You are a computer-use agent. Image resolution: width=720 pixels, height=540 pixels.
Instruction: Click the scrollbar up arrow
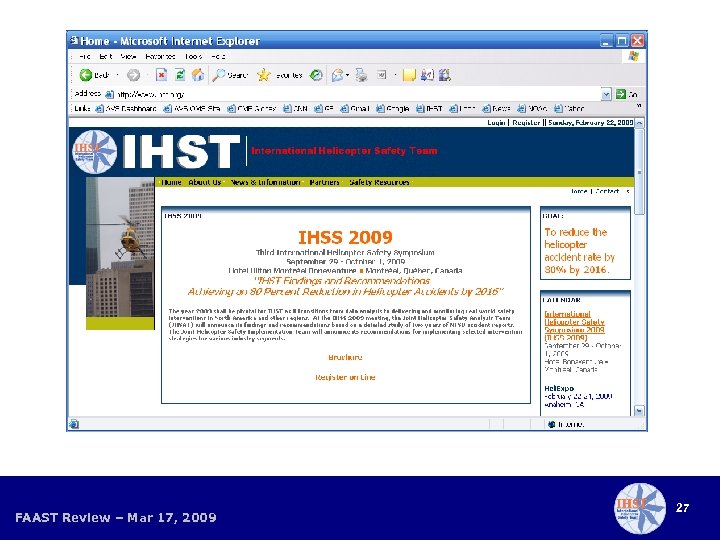pos(639,123)
